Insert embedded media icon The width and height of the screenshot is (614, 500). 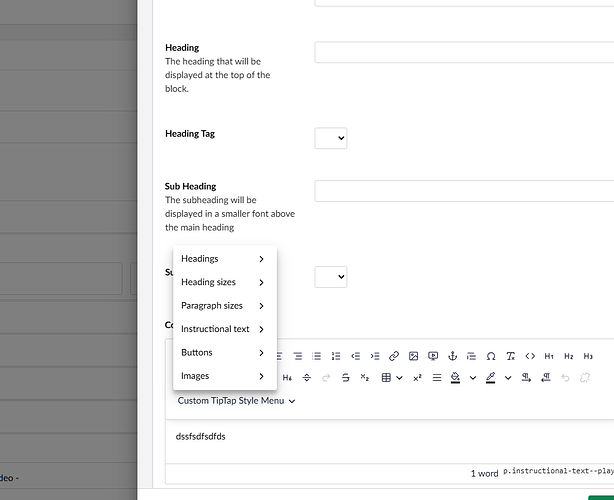point(433,356)
